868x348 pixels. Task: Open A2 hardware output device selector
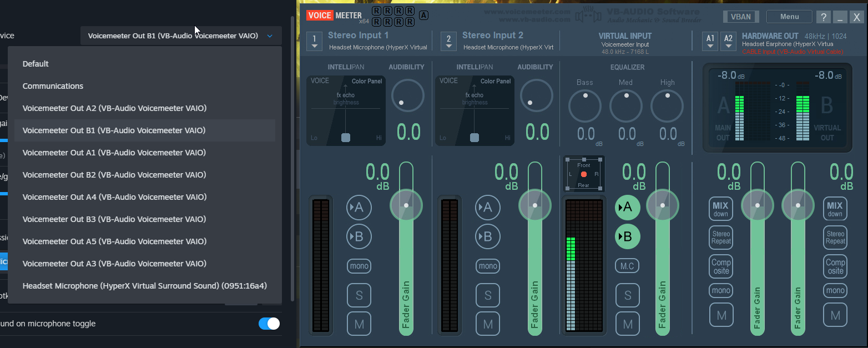coord(729,41)
